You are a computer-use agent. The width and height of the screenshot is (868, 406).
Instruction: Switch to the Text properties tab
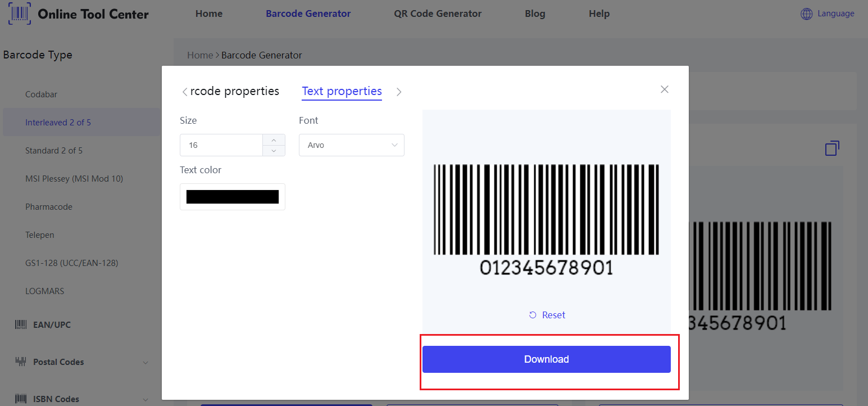tap(342, 91)
